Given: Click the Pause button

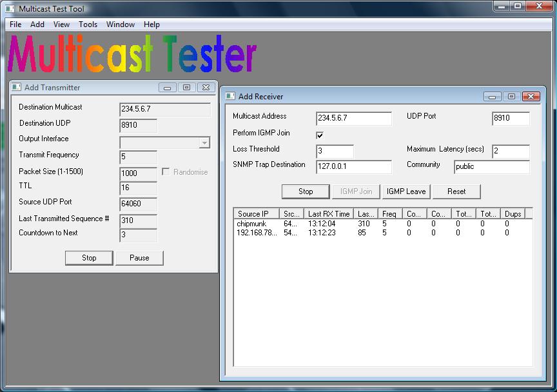Looking at the screenshot, I should 140,258.
